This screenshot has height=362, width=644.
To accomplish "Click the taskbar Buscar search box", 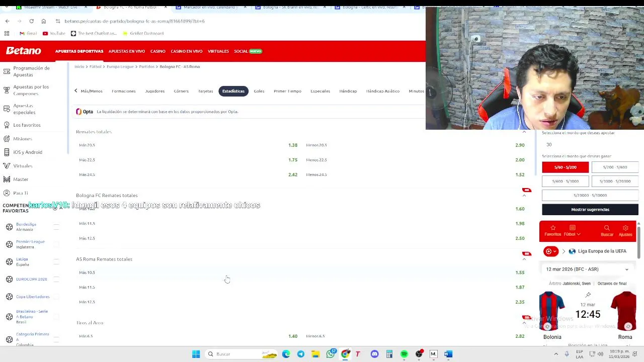I will 242,354.
